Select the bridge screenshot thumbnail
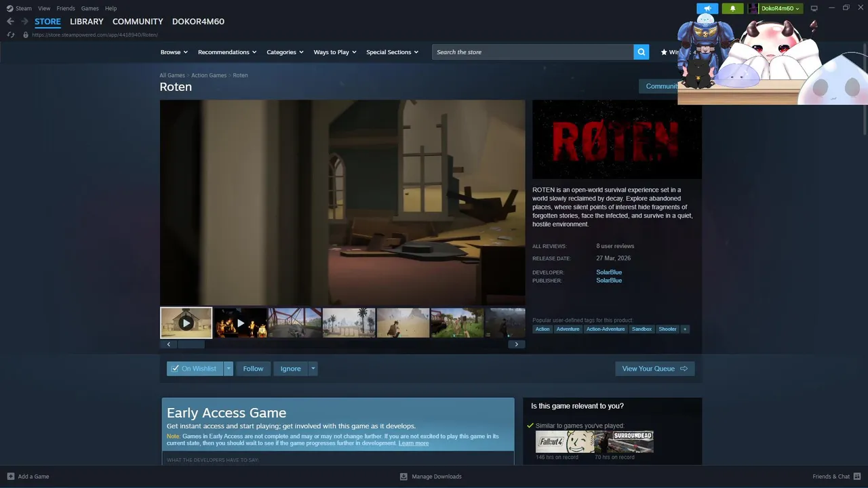 (294, 323)
